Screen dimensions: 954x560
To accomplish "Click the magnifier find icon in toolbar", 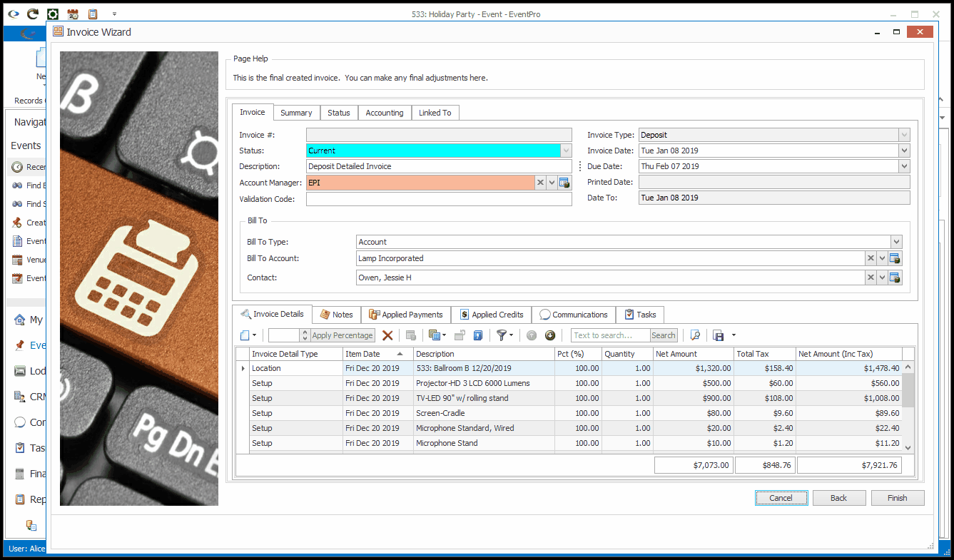I will tap(695, 335).
